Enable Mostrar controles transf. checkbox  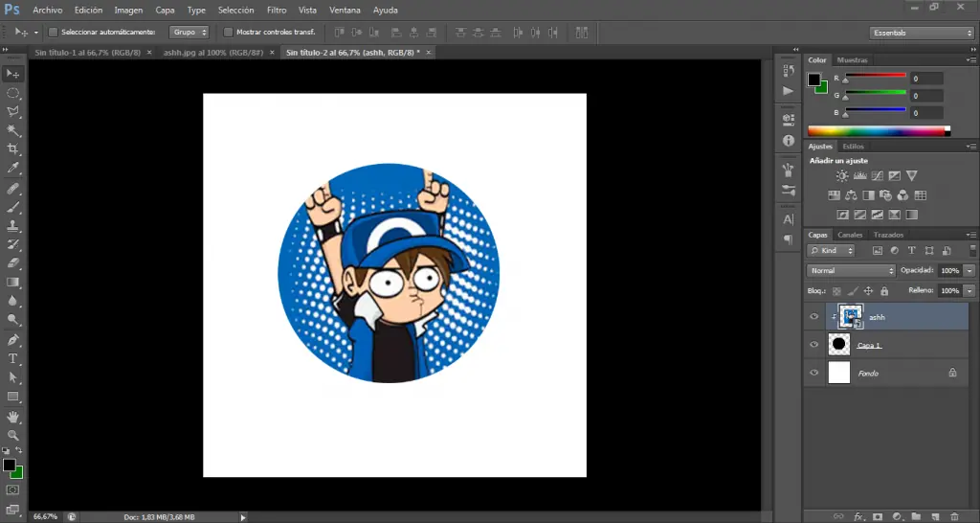point(228,32)
